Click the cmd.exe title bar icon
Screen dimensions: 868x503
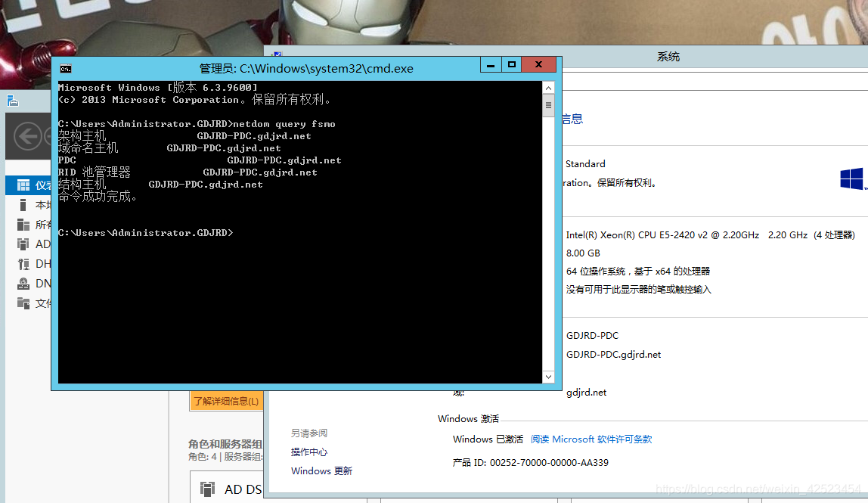pos(66,69)
